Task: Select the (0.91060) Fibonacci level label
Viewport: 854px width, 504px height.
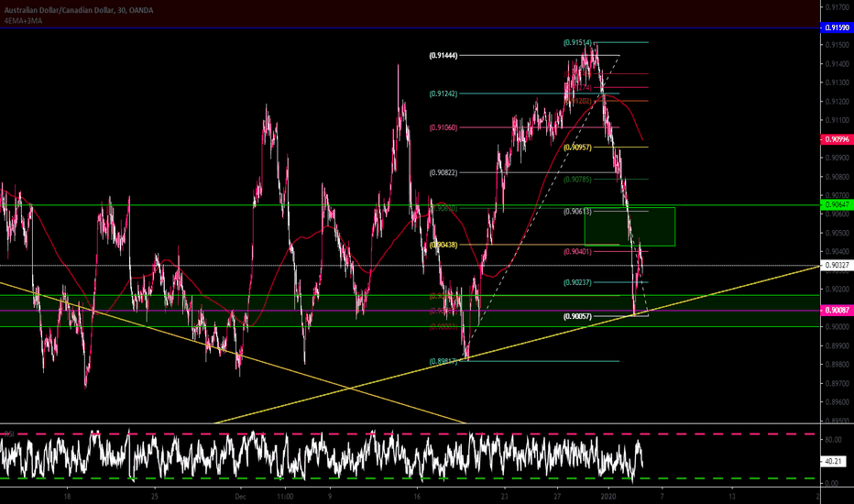Action: click(x=443, y=128)
